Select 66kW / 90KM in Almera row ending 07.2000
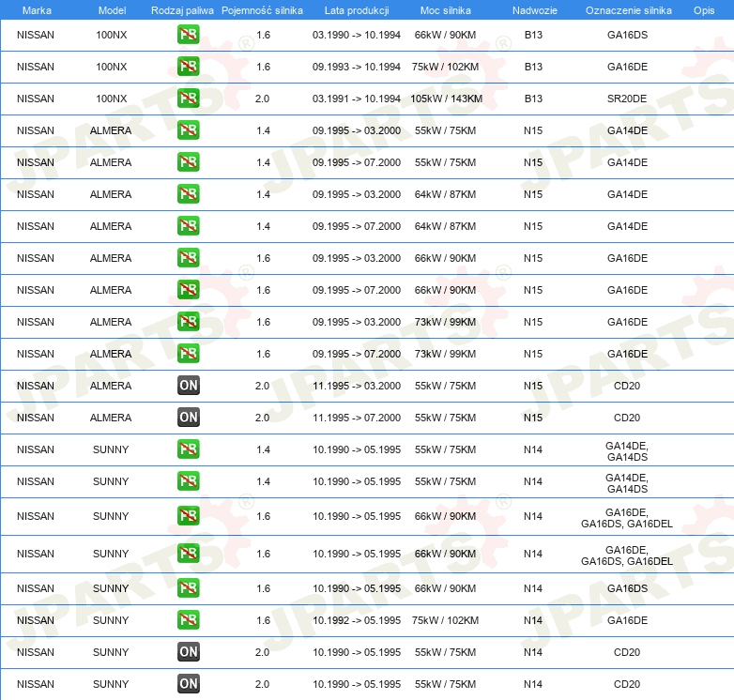 coord(445,290)
